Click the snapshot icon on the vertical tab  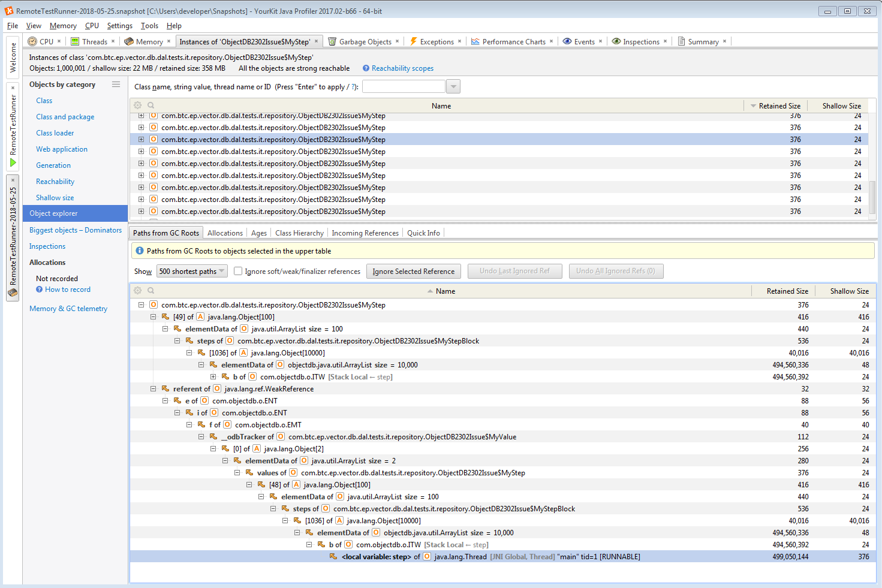[x=13, y=293]
